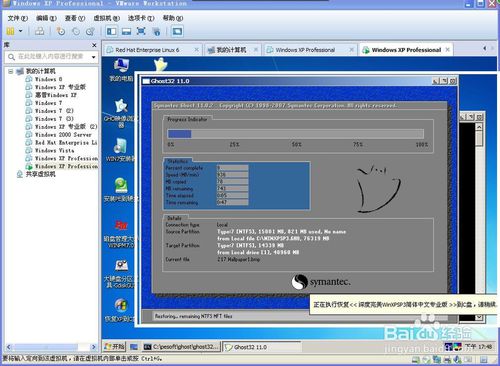
Task: Click the guest system tray clock 17:48
Action: pyautogui.click(x=478, y=347)
